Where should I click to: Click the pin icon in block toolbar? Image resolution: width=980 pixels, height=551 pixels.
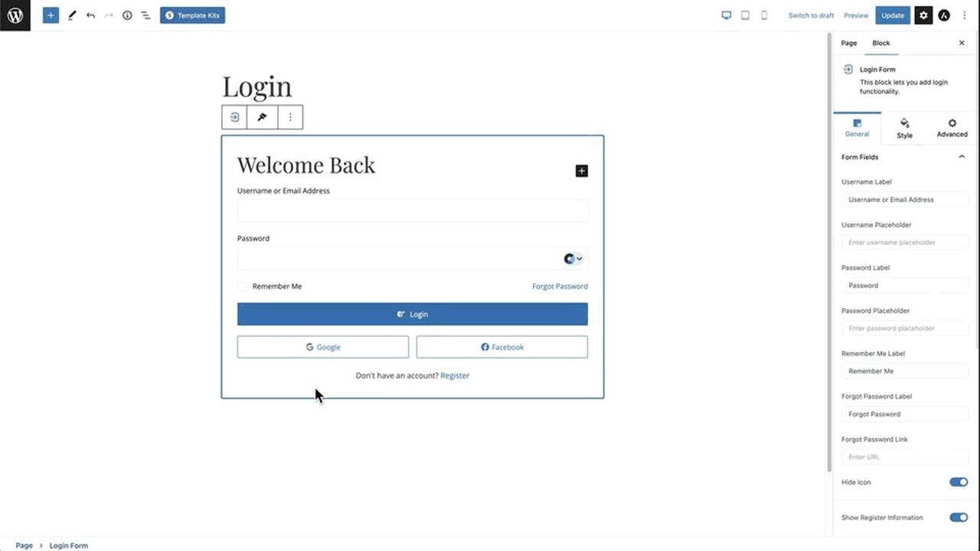pyautogui.click(x=262, y=117)
